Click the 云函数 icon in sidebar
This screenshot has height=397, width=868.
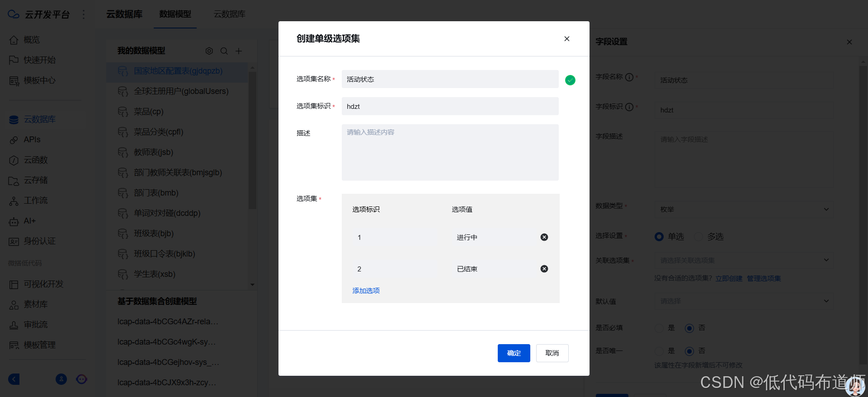point(14,160)
